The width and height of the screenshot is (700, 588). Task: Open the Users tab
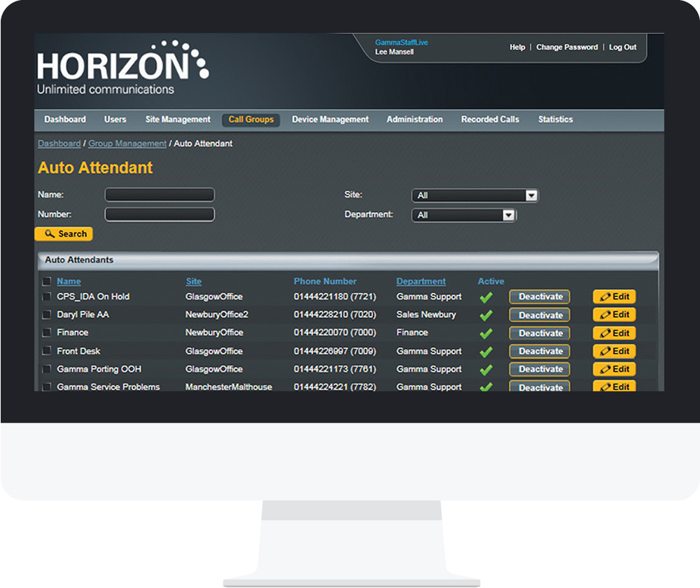pyautogui.click(x=115, y=119)
